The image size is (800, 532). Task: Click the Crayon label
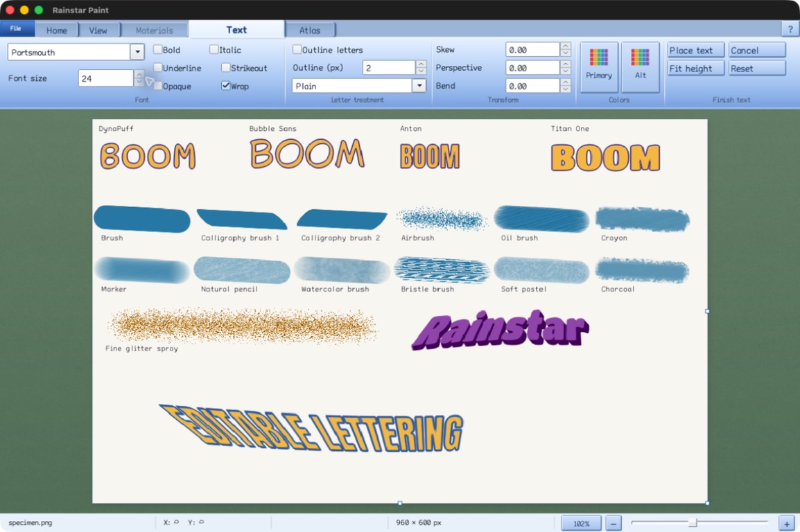click(614, 238)
